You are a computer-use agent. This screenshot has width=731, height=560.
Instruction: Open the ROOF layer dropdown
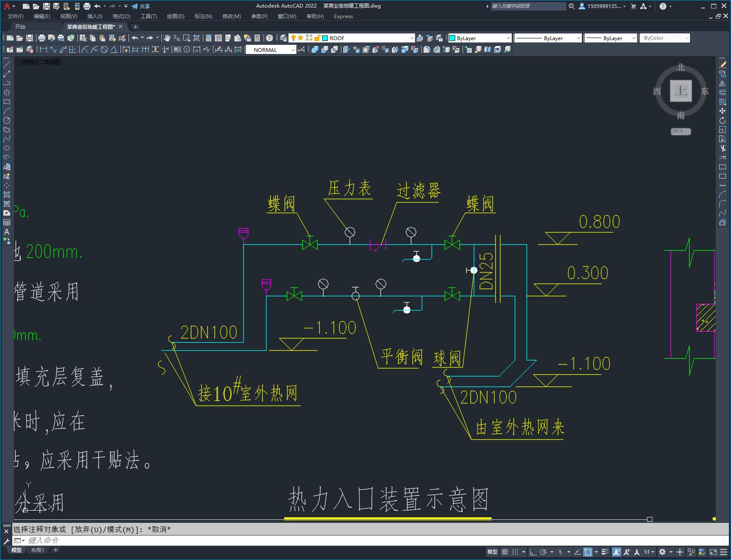(412, 38)
